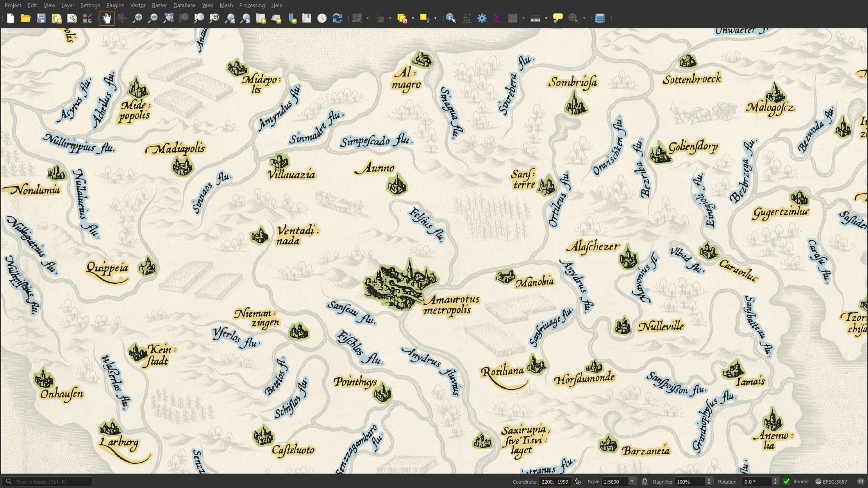
Task: Expand the Select by Value dropdown arrow
Action: (x=390, y=18)
